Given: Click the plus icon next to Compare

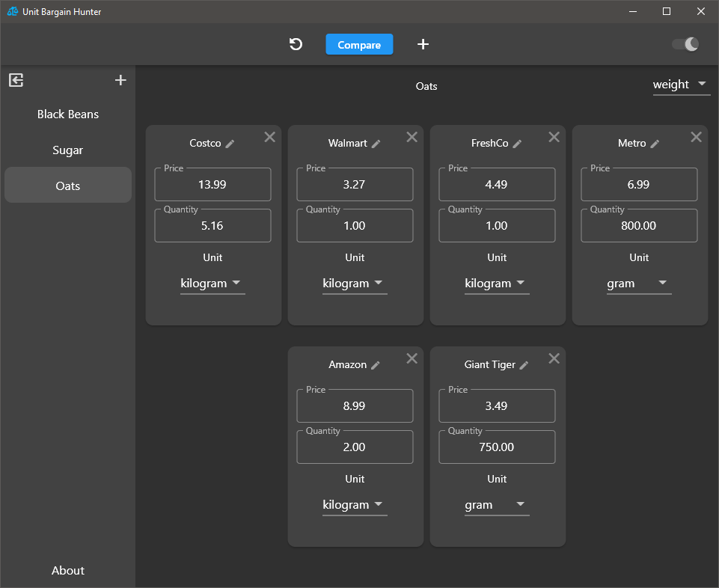Looking at the screenshot, I should pos(423,44).
